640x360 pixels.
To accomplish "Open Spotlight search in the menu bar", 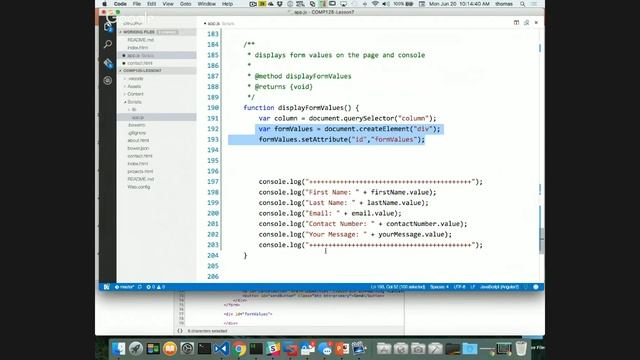I will (522, 4).
